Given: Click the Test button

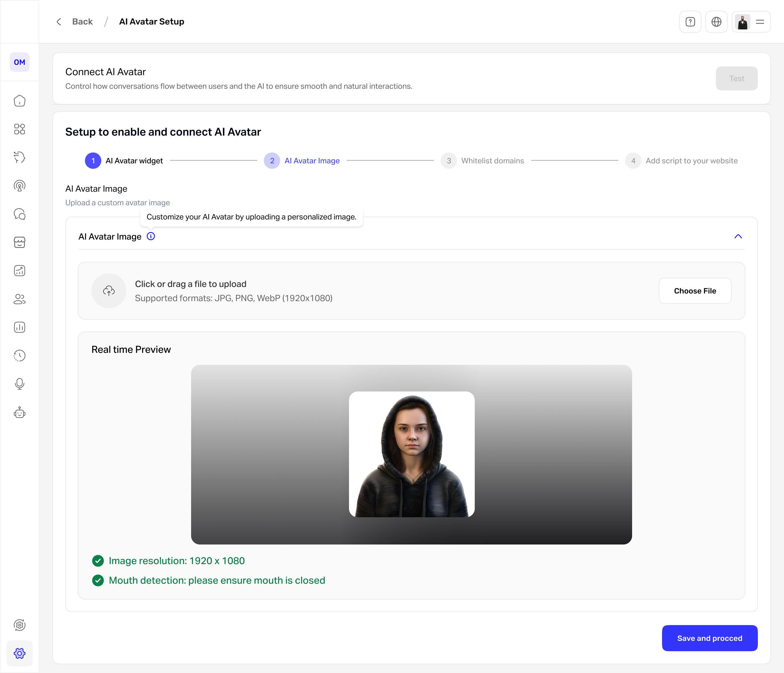Looking at the screenshot, I should coord(736,78).
